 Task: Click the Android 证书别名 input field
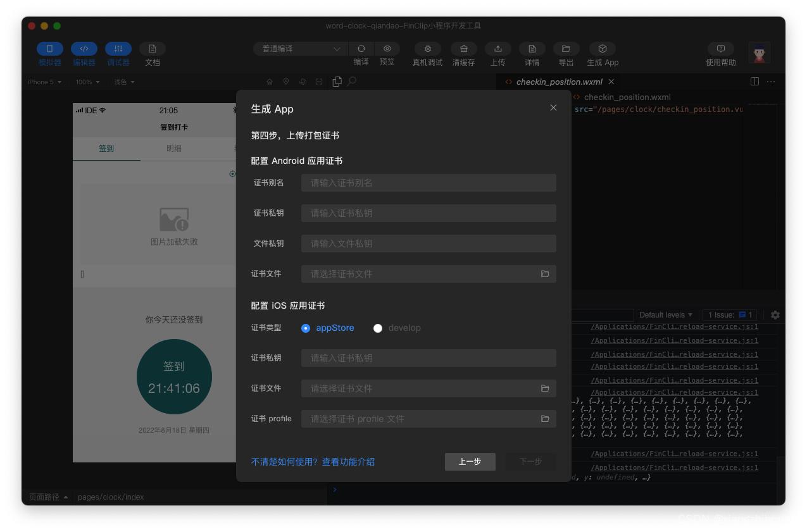coord(429,183)
